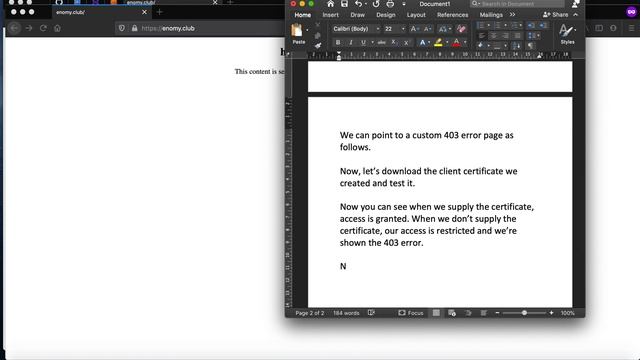This screenshot has height=360, width=640.
Task: Expand more ribbon tabs with chevrons
Action: tap(512, 15)
